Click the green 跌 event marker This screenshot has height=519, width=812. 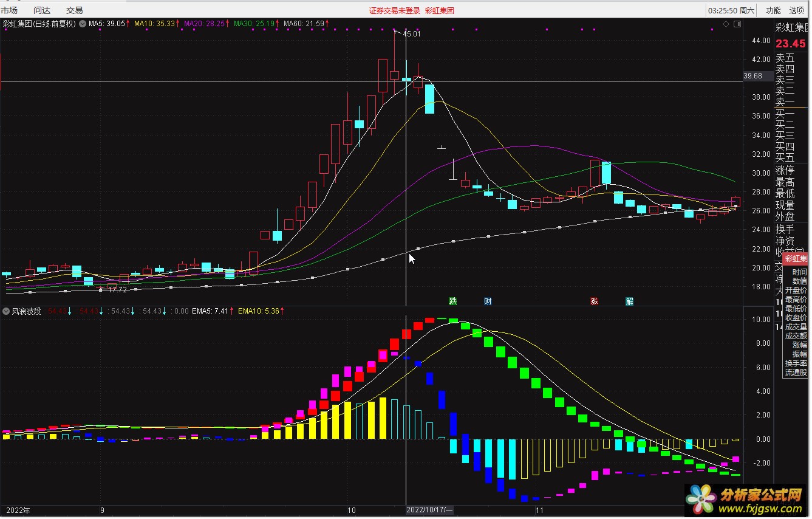click(452, 301)
